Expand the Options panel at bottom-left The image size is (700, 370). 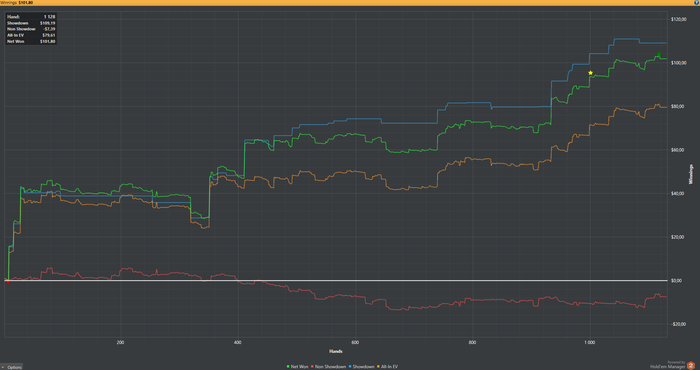point(12,367)
